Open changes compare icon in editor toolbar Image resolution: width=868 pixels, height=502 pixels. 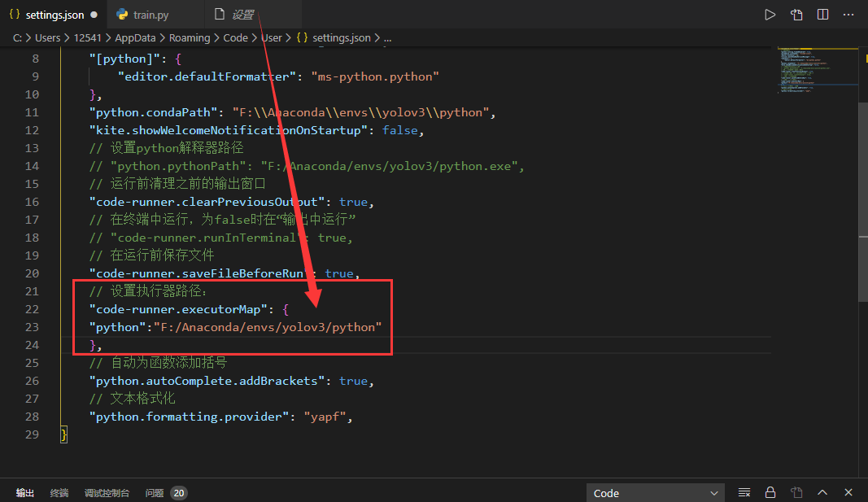pyautogui.click(x=796, y=15)
